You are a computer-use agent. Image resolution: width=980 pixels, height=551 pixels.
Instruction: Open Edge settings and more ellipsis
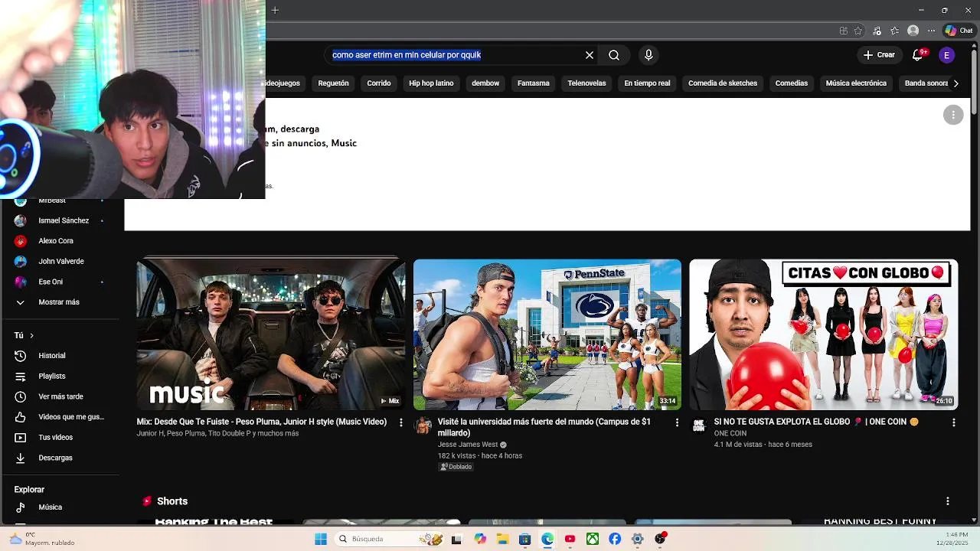click(x=930, y=31)
